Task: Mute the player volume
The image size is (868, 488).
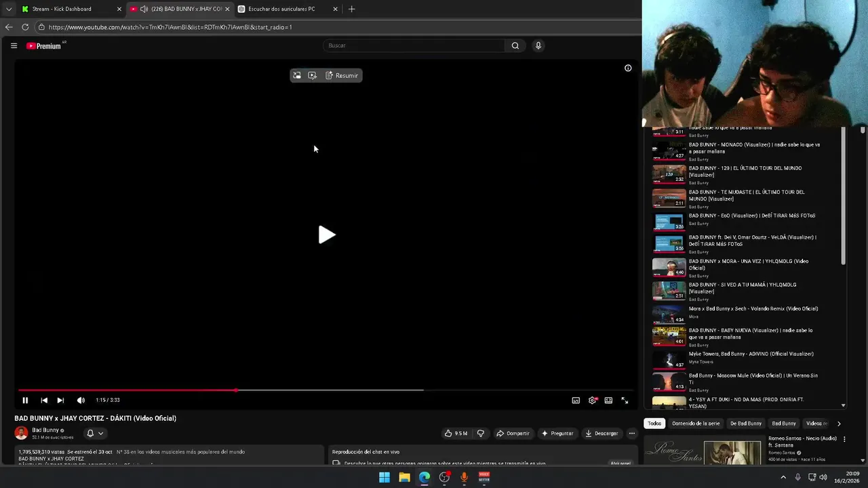Action: click(81, 400)
